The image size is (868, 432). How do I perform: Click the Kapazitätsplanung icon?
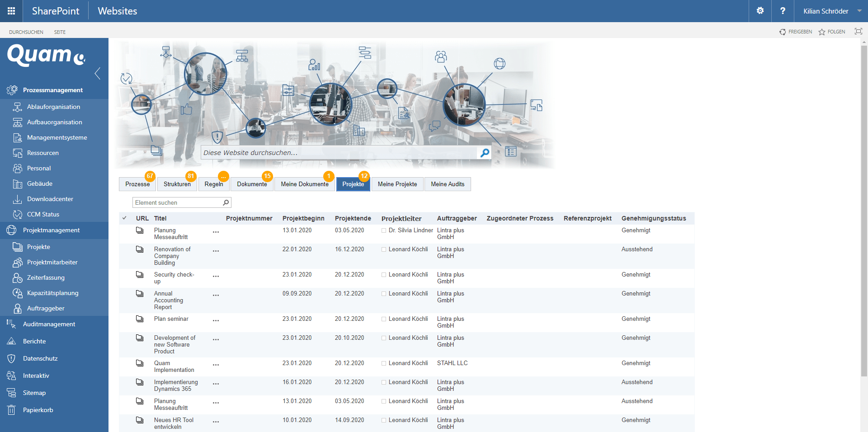tap(17, 293)
